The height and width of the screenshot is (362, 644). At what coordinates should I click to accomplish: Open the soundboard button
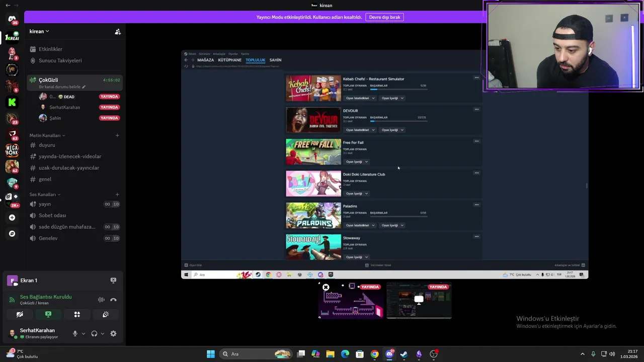click(x=106, y=314)
